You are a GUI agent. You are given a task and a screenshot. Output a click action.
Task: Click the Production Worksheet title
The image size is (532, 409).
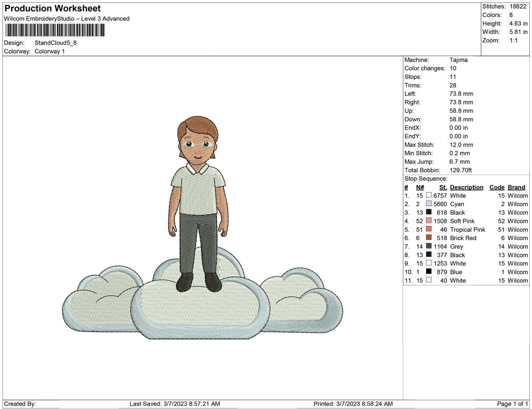pos(52,9)
